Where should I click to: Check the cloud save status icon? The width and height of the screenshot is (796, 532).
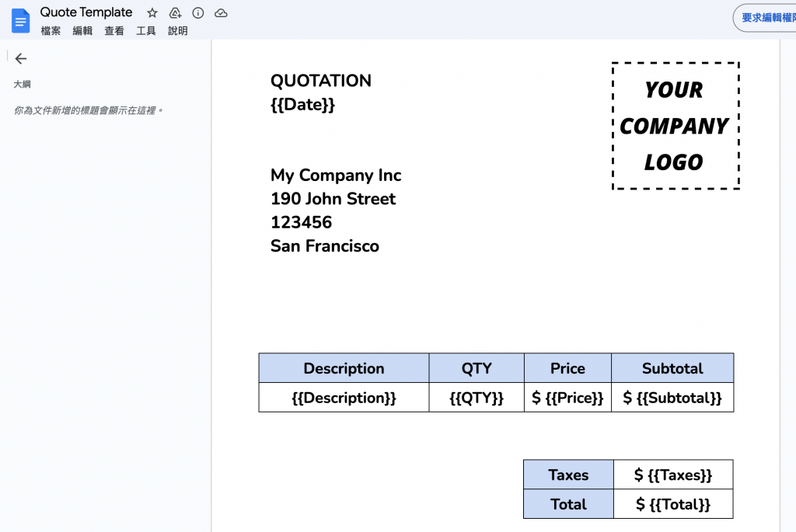point(221,13)
